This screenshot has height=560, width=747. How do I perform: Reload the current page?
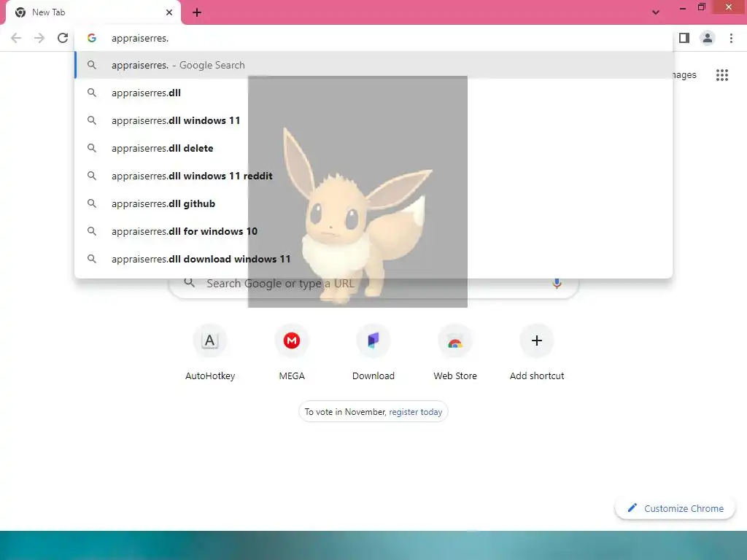(x=63, y=38)
